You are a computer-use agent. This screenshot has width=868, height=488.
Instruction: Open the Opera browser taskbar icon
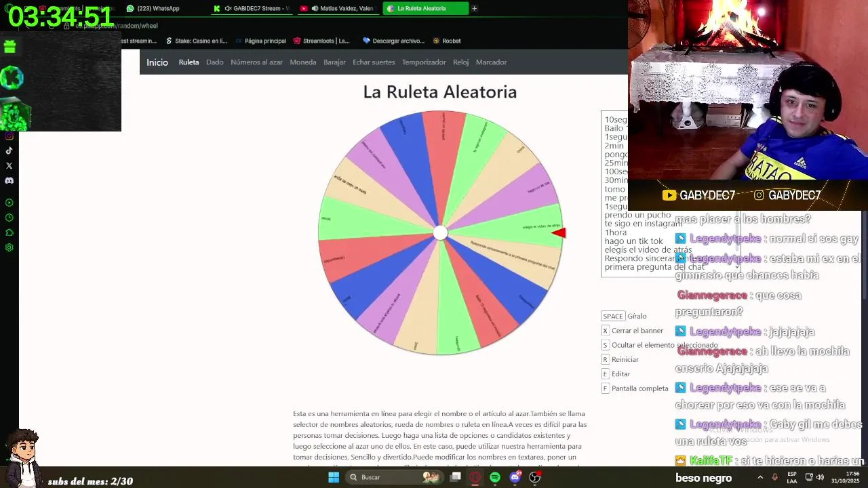[x=475, y=477]
